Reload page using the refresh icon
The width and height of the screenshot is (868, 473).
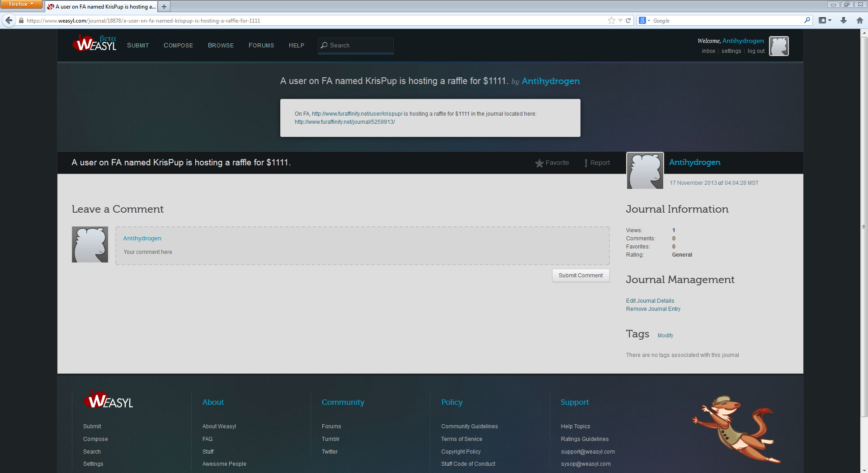(x=628, y=20)
